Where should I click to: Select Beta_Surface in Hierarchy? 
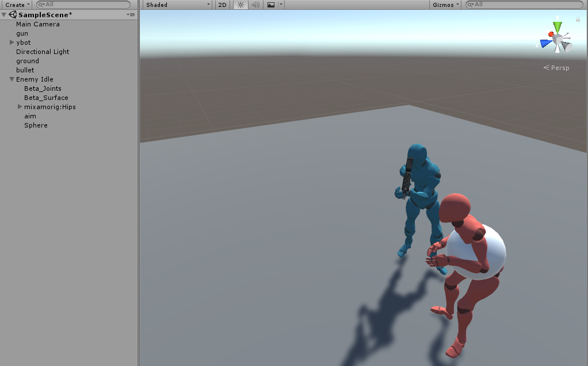(x=46, y=98)
